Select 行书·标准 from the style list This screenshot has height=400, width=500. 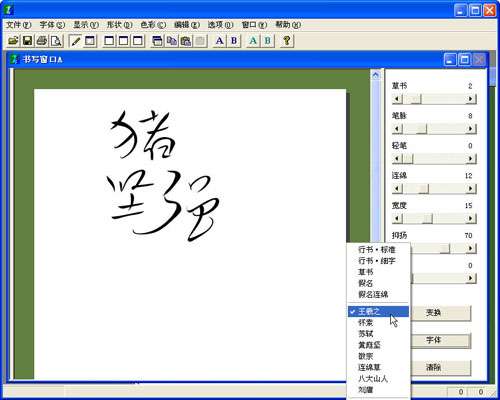pyautogui.click(x=378, y=249)
